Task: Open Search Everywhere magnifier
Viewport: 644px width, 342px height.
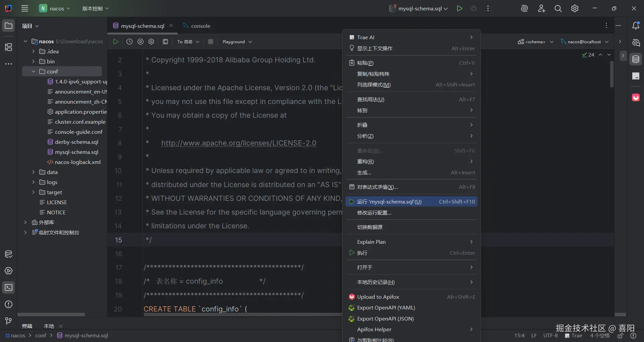Action: point(558,8)
